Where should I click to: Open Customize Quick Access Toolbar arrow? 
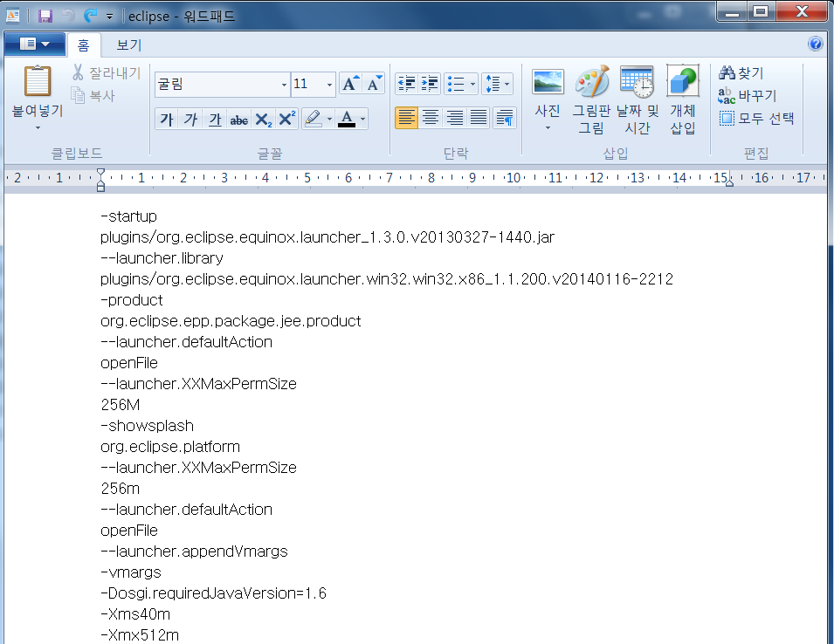click(109, 17)
